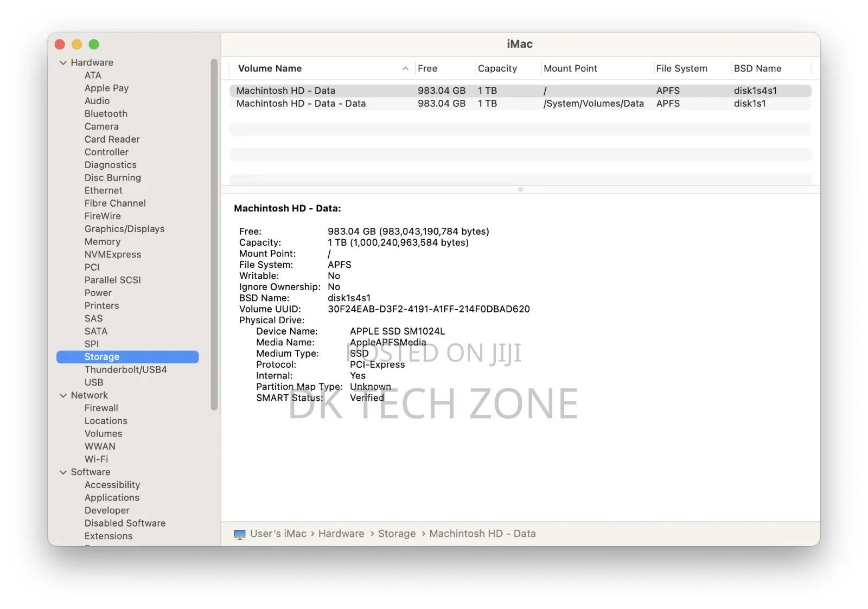Click User's iMac in the path bar
The image size is (868, 609).
278,534
